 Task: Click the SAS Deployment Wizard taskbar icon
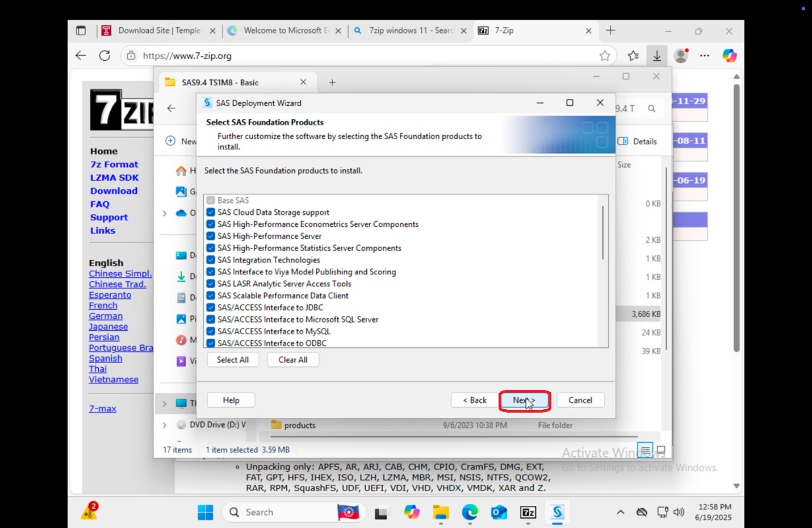(x=557, y=512)
